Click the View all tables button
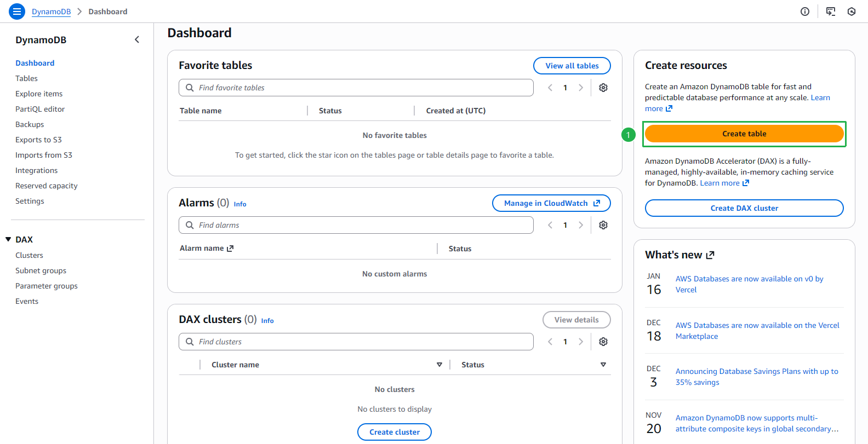Image resolution: width=868 pixels, height=444 pixels. (572, 66)
